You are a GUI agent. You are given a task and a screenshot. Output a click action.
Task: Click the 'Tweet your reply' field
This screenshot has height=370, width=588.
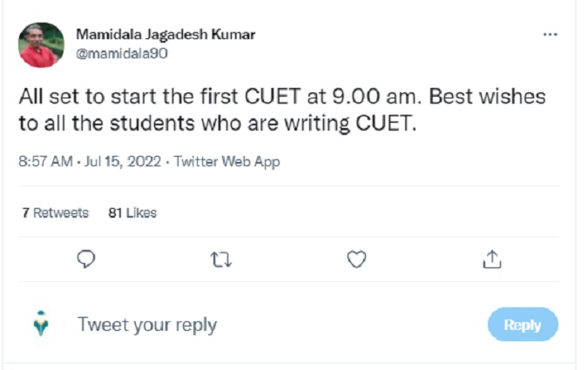[x=147, y=325]
